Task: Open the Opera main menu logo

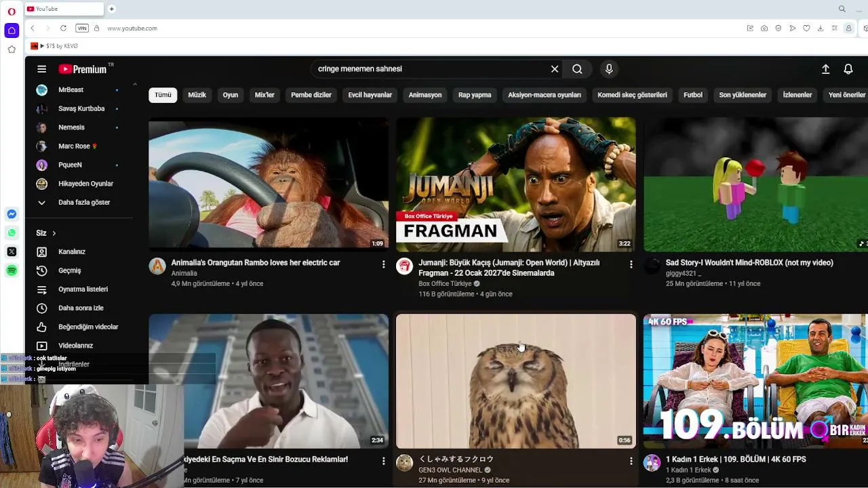Action: (x=12, y=12)
